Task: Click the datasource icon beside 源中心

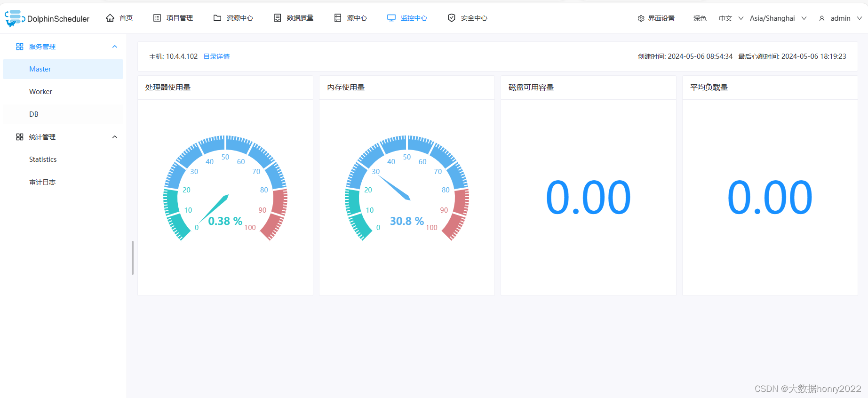Action: pyautogui.click(x=338, y=18)
